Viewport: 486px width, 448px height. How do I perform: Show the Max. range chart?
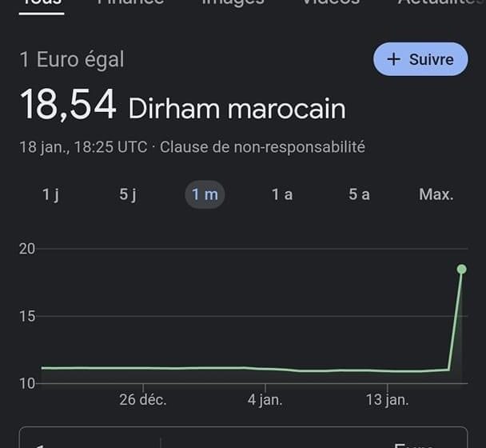point(436,194)
